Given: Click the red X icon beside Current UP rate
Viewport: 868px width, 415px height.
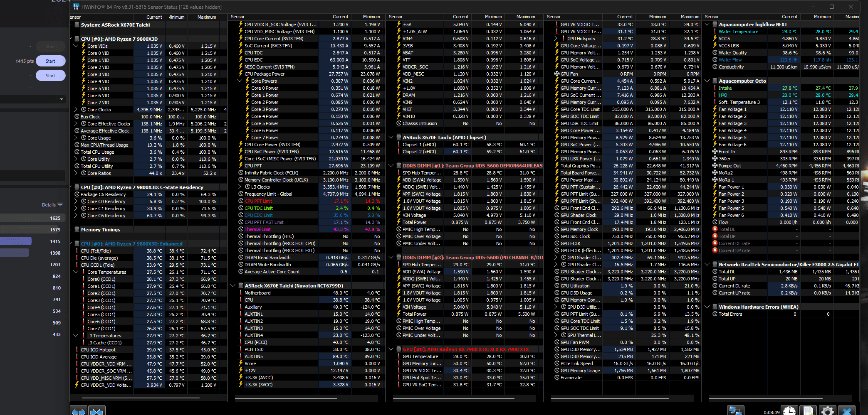Looking at the screenshot, I should point(715,250).
